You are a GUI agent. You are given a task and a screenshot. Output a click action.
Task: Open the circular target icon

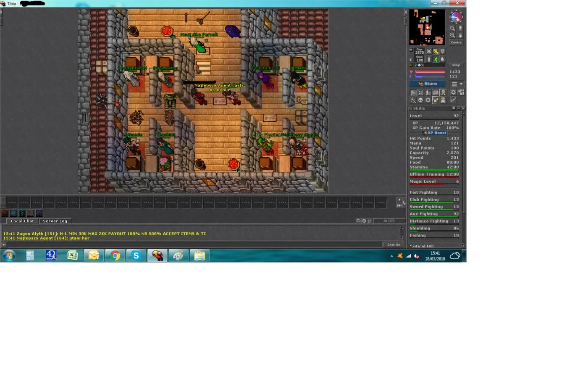coord(428,100)
